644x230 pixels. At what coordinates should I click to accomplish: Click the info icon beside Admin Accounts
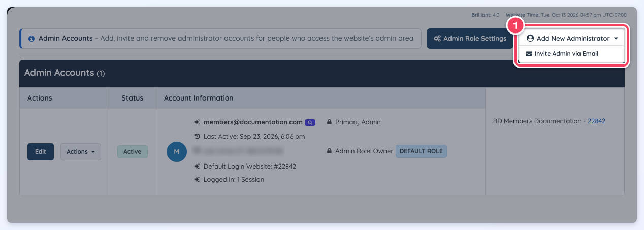tap(31, 39)
